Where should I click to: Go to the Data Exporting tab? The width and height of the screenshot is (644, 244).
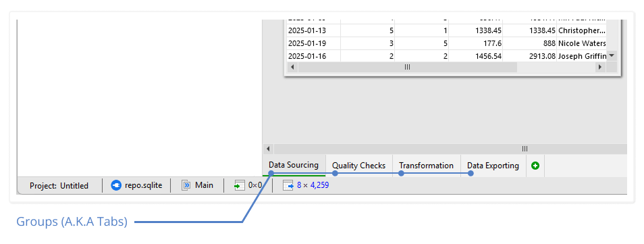pyautogui.click(x=493, y=166)
